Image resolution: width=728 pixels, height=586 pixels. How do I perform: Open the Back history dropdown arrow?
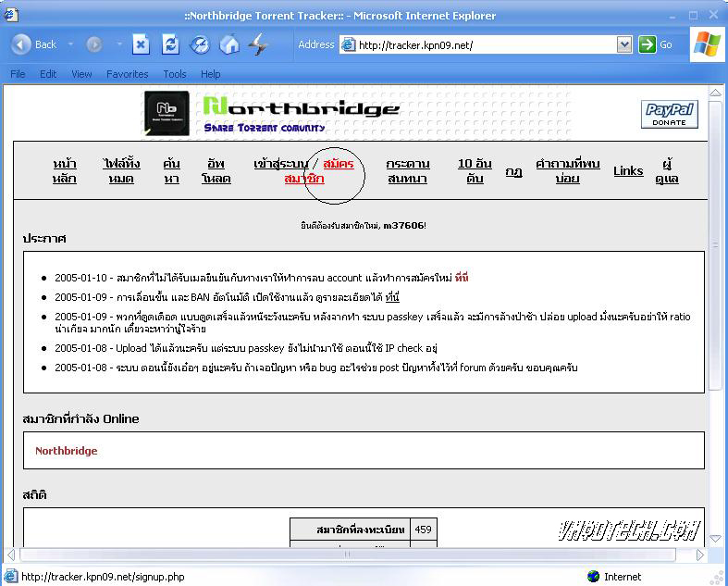(70, 44)
